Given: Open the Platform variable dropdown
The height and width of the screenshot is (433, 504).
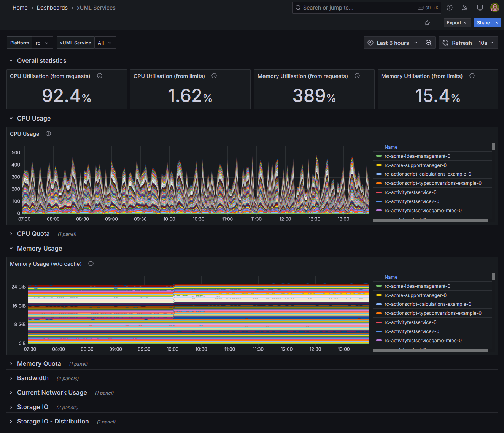Looking at the screenshot, I should (42, 43).
